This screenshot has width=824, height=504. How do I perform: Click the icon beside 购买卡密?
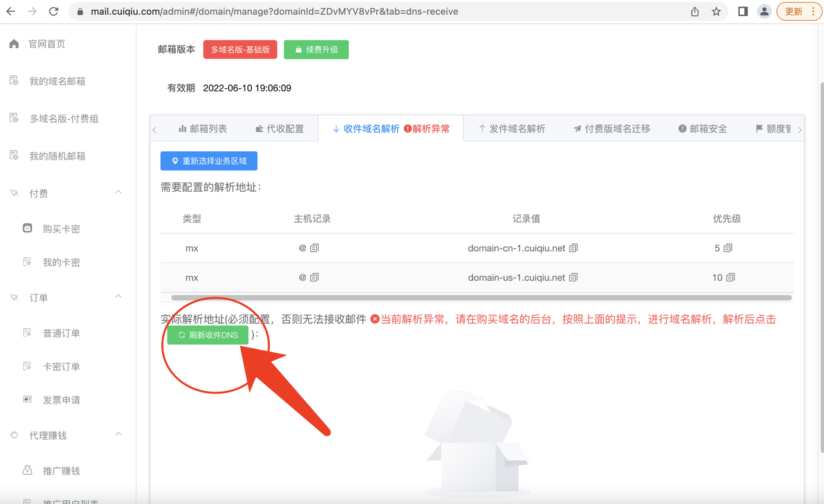27,228
